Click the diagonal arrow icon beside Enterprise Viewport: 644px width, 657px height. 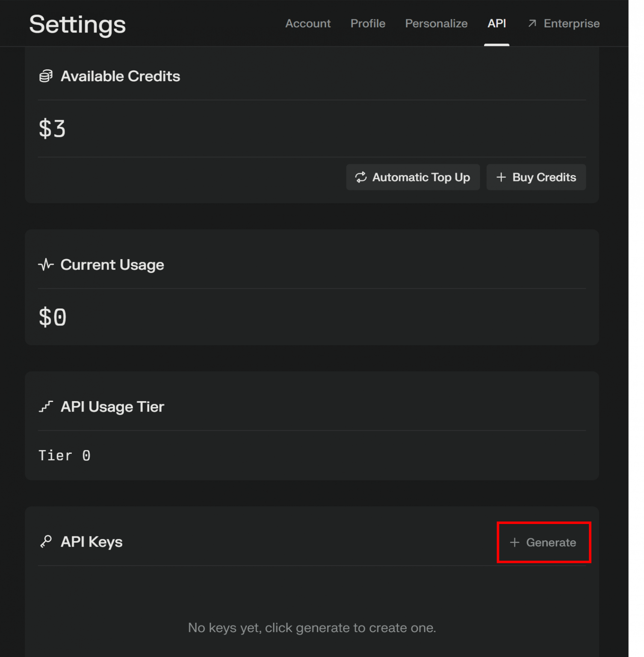532,24
